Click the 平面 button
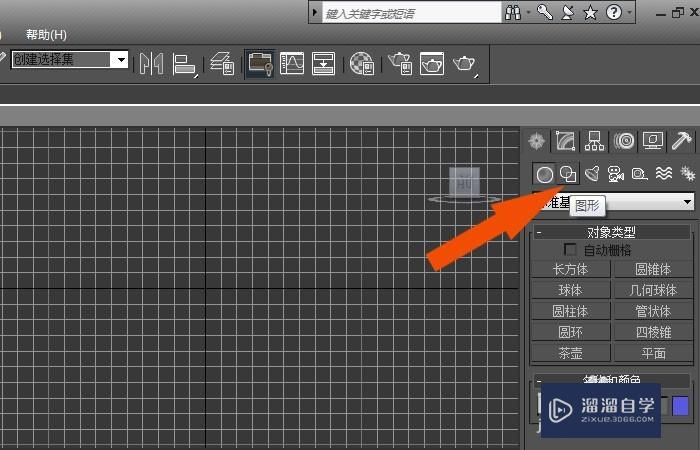Image resolution: width=700 pixels, height=450 pixels. (653, 353)
